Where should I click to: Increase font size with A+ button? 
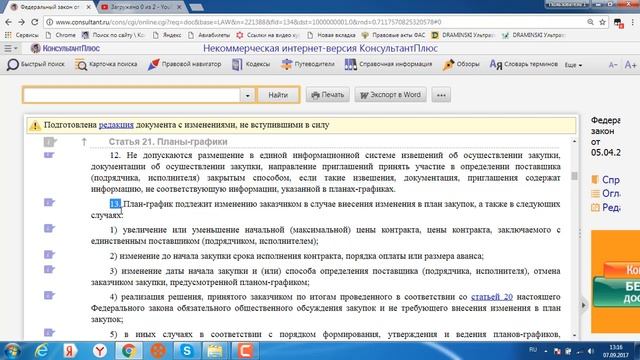(x=630, y=65)
